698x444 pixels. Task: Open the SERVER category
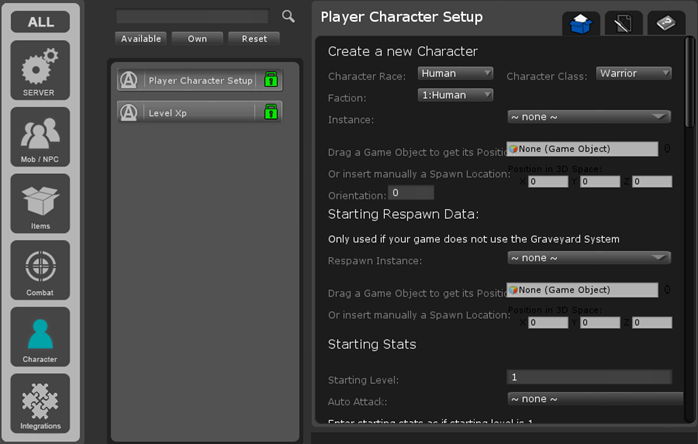[41, 70]
